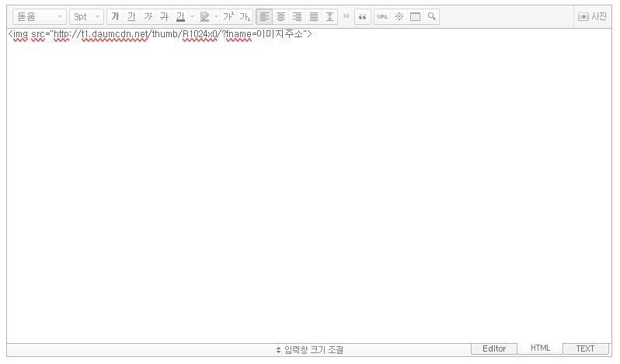Switch to the Editor tab

[494, 348]
